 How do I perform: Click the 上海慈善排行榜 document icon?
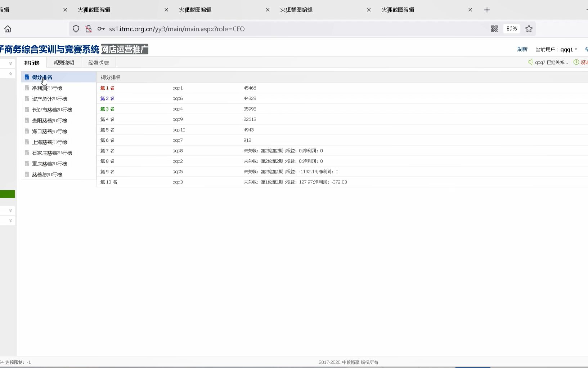[27, 142]
